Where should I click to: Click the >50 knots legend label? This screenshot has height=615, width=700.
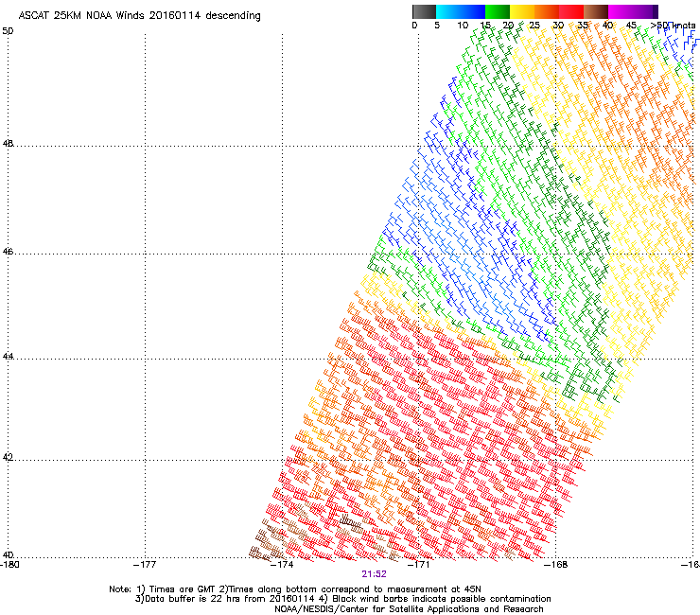[x=673, y=26]
